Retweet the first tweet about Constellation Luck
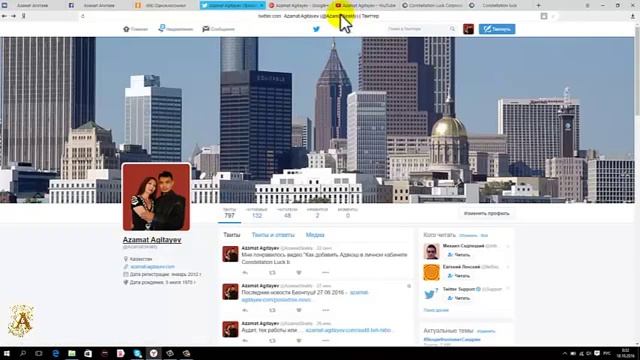640x360 pixels. [272, 272]
